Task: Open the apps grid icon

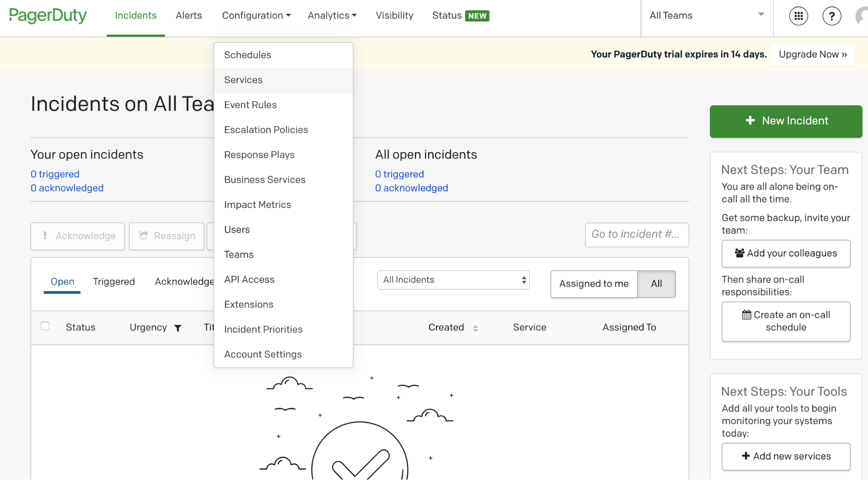Action: tap(798, 16)
